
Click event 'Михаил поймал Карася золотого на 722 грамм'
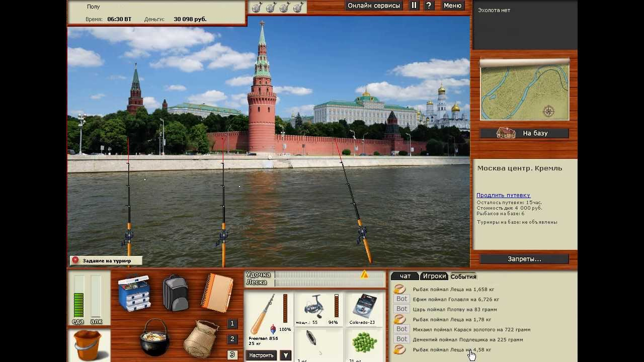pos(471,329)
